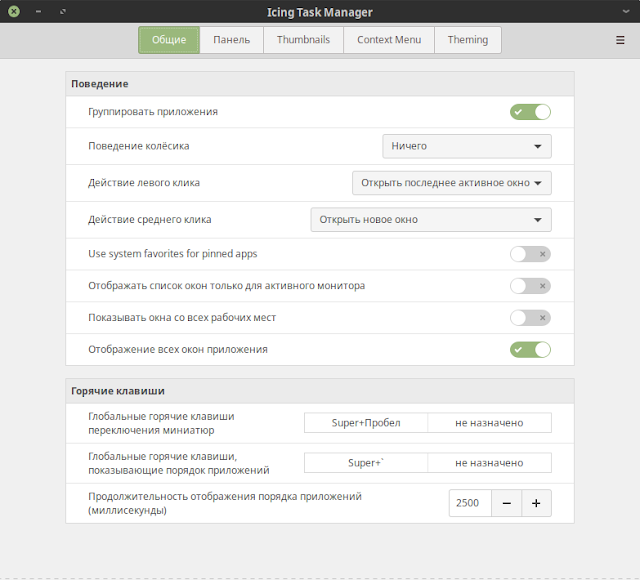The width and height of the screenshot is (640, 580).
Task: Click the Поведение колёсика label
Action: (139, 146)
